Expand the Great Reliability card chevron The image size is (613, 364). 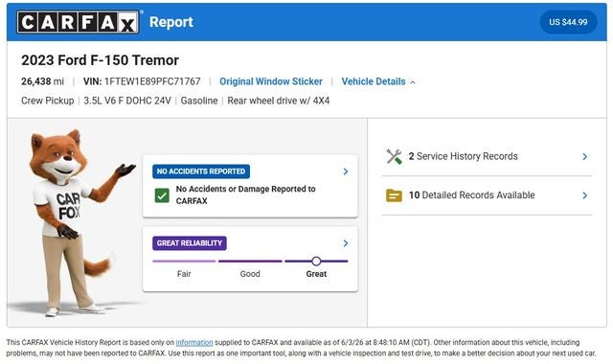coord(346,243)
